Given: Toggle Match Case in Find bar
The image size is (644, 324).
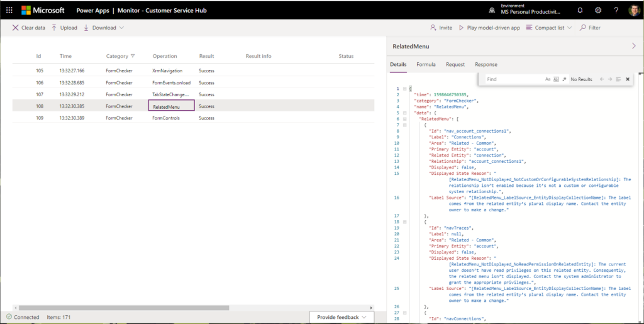Looking at the screenshot, I should (548, 79).
